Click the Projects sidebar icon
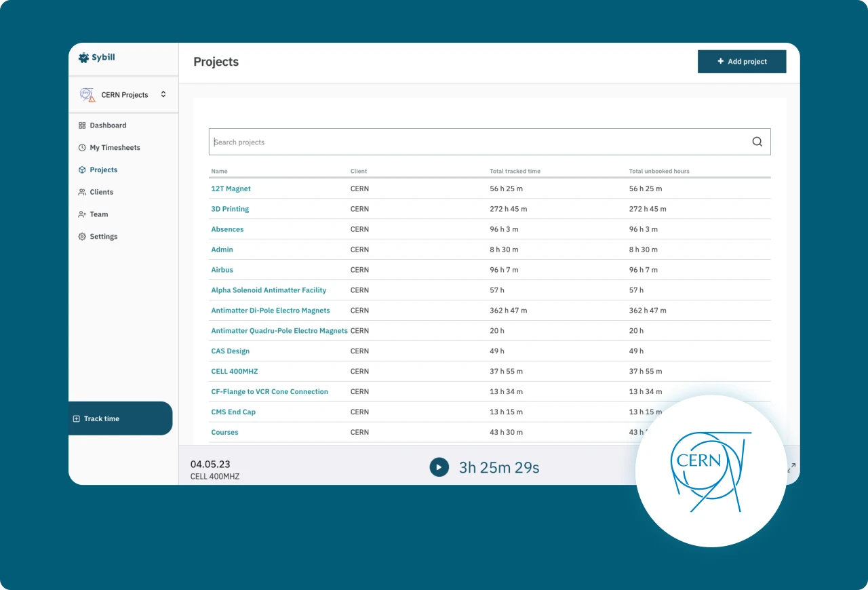868x590 pixels. [82, 170]
